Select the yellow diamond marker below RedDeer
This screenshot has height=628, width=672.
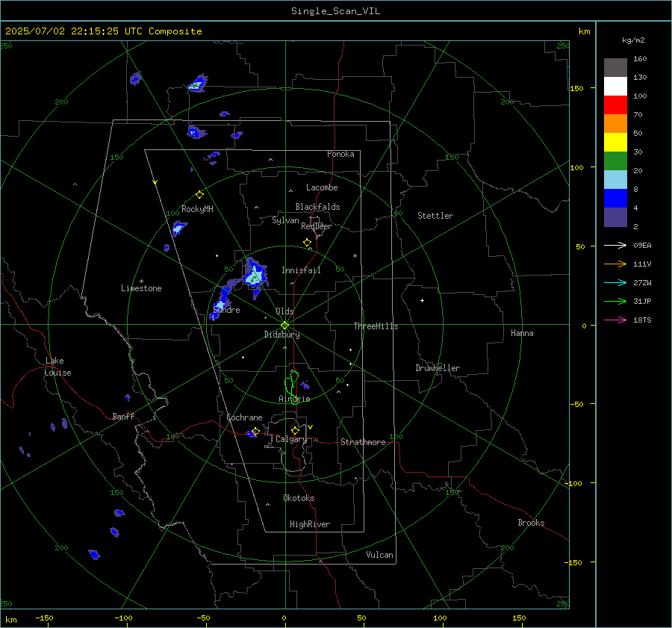307,243
